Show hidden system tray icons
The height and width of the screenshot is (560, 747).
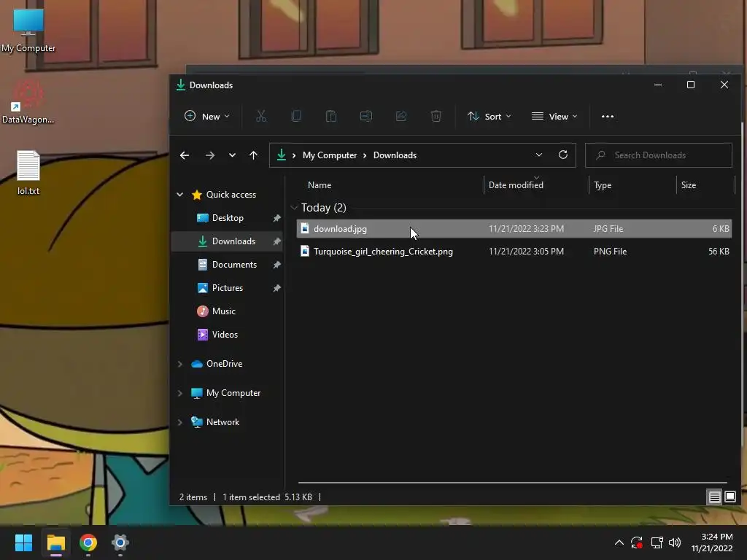[x=619, y=542]
